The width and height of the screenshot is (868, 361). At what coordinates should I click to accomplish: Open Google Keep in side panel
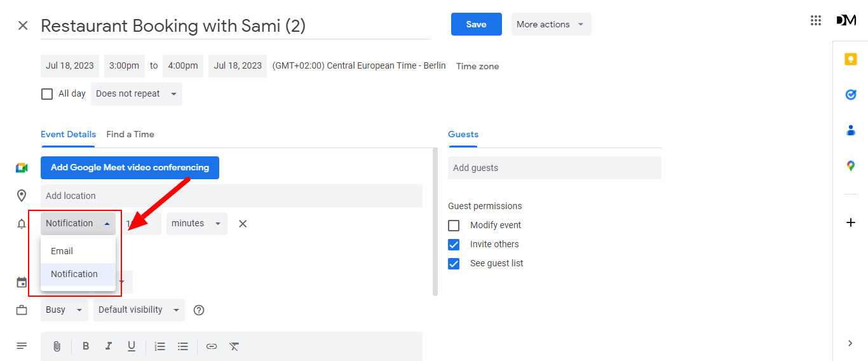[x=850, y=59]
